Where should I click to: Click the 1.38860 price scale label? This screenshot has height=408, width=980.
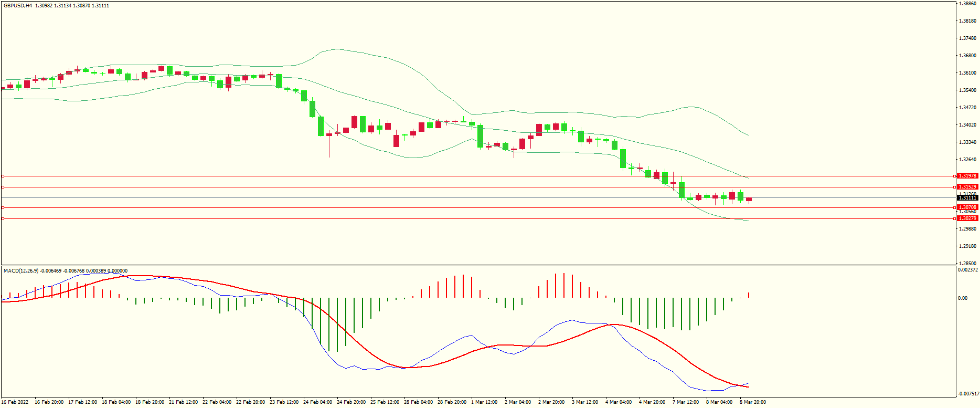pos(967,4)
